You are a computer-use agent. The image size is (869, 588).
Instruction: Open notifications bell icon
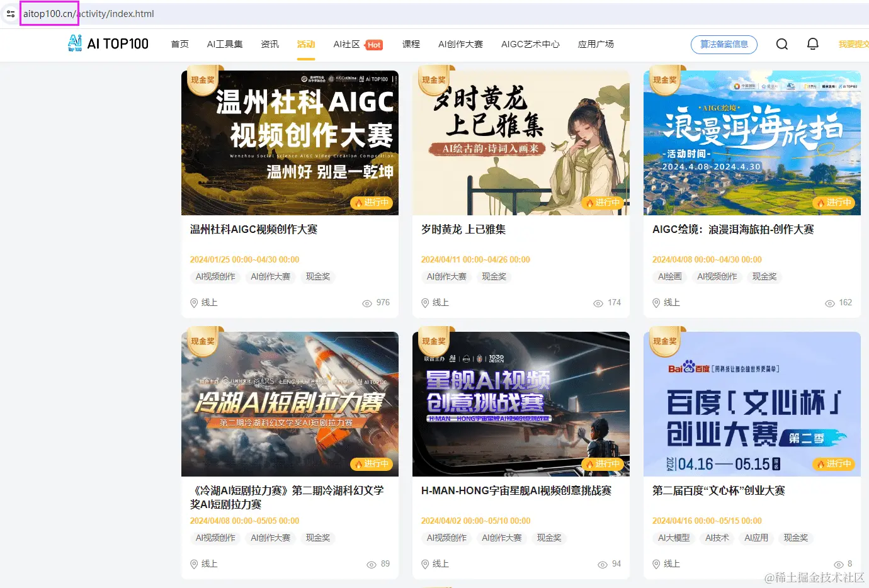click(x=813, y=44)
